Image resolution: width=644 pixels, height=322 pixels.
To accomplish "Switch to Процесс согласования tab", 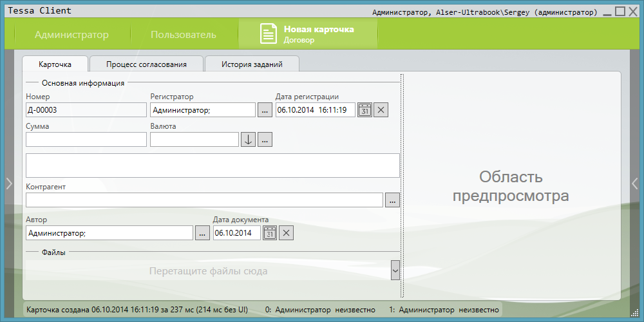I will [146, 64].
